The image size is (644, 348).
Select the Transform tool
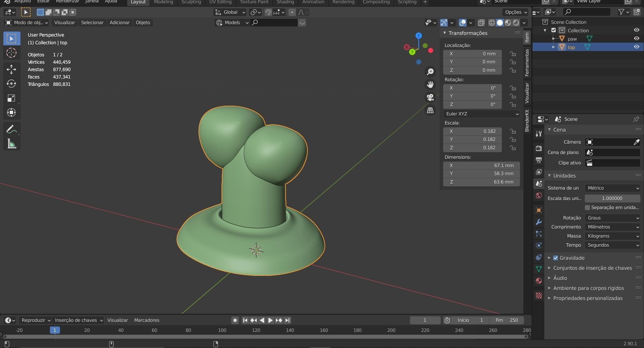pos(12,112)
